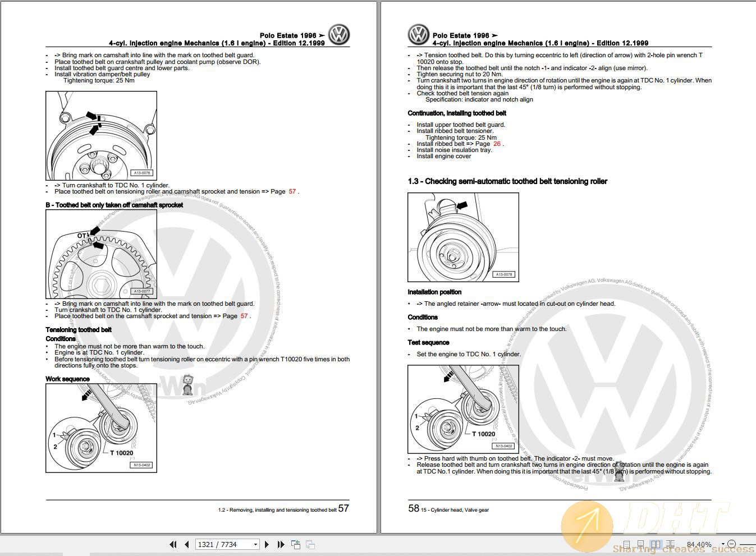The width and height of the screenshot is (756, 556).
Task: Click the 'Test sequence' heading
Action: [428, 342]
